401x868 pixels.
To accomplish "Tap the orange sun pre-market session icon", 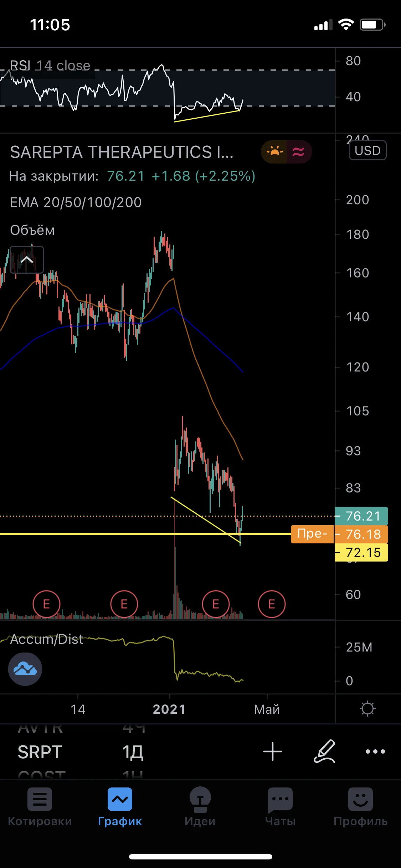I will (274, 152).
